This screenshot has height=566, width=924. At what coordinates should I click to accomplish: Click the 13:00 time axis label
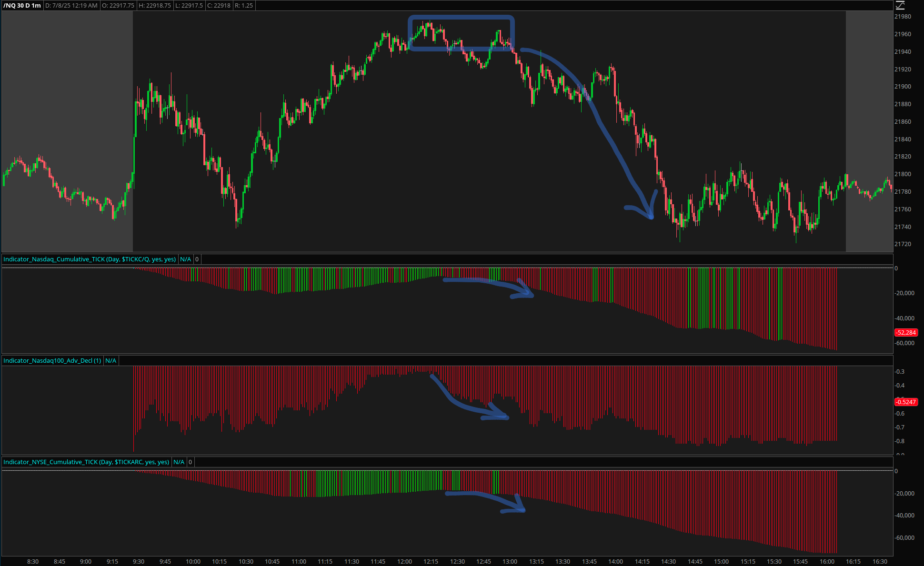[x=510, y=562]
